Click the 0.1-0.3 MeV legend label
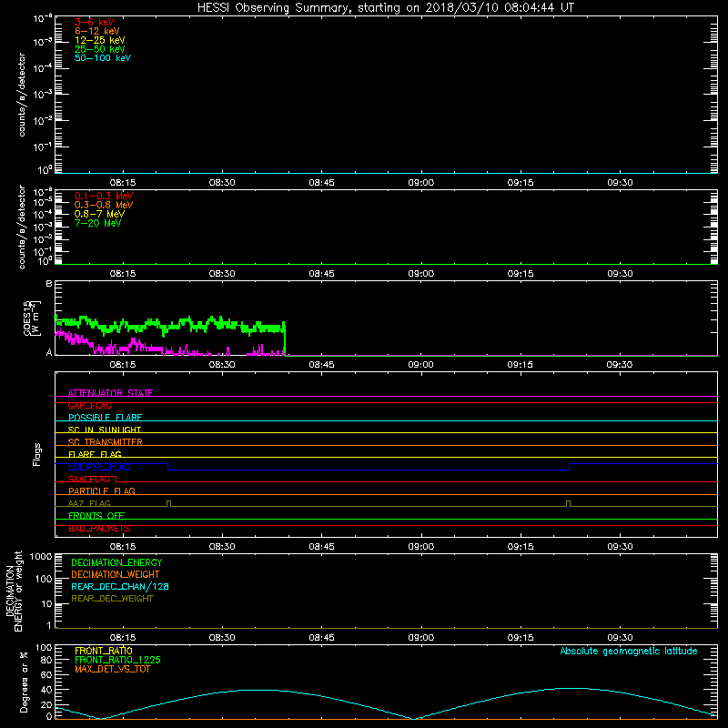The height and width of the screenshot is (728, 728). tap(104, 196)
